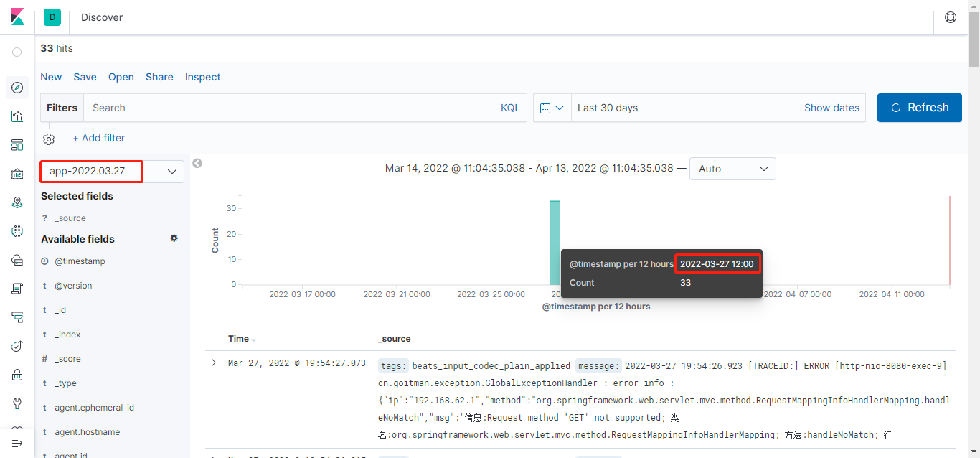Select the @version field
Screen dimensions: 980x458
pyautogui.click(x=73, y=286)
